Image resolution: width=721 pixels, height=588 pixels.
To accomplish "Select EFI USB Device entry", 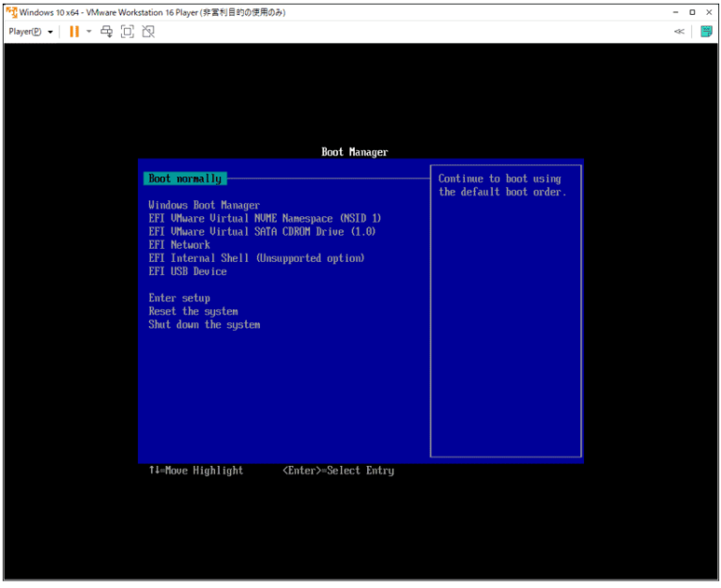I will pyautogui.click(x=188, y=271).
